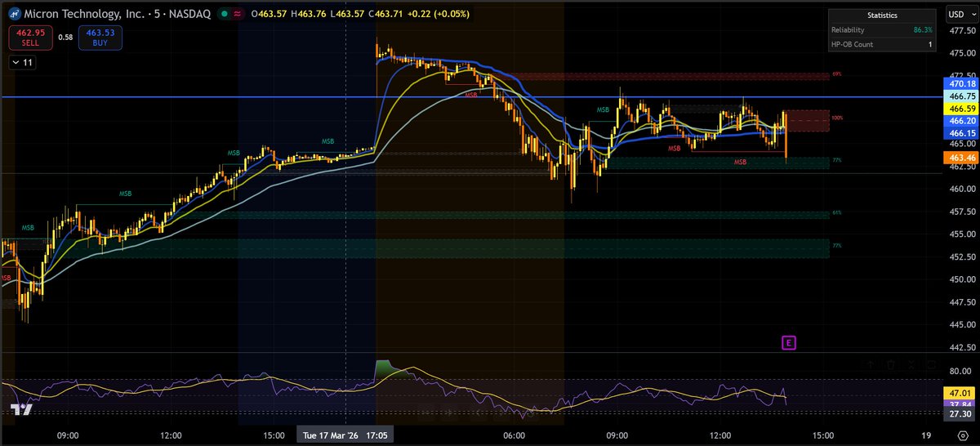The image size is (980, 446).
Task: Click the 69% order block label
Action: (836, 74)
